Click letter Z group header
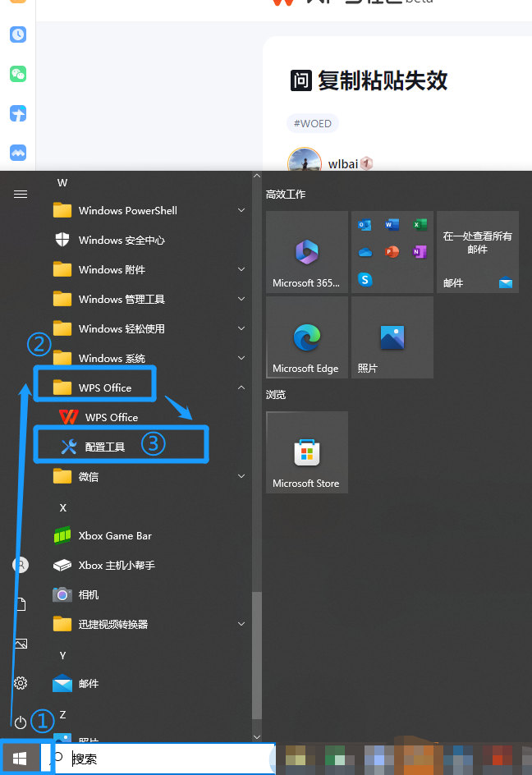The height and width of the screenshot is (775, 532). 62,715
